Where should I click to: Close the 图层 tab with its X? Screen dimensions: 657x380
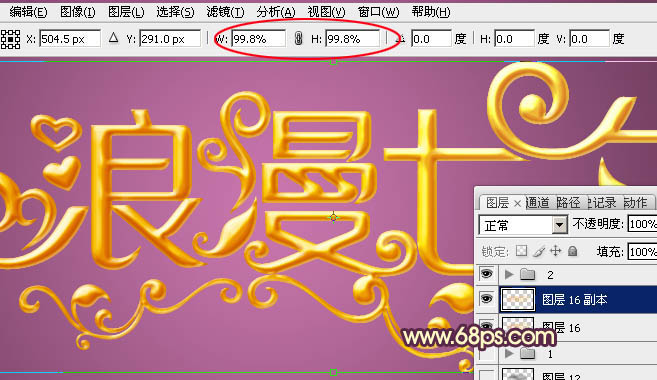pos(517,203)
